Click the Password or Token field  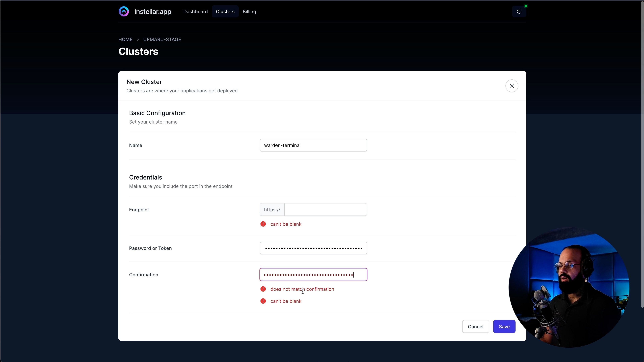pyautogui.click(x=313, y=248)
